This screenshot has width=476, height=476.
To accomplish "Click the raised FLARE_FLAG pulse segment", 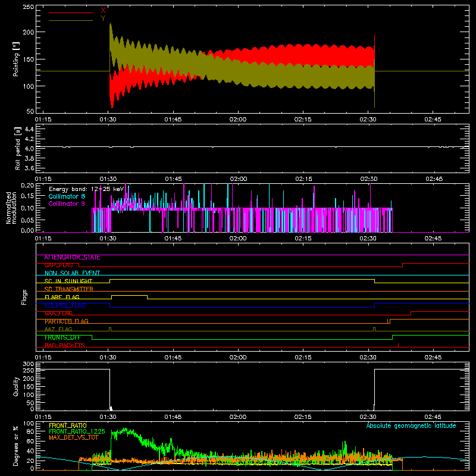I will tap(130, 295).
